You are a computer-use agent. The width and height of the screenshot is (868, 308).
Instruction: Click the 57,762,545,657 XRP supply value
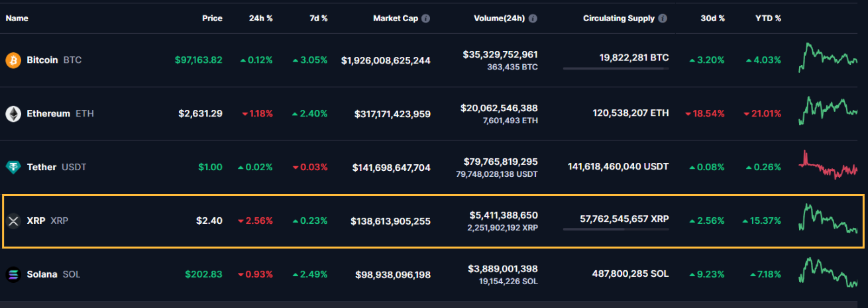624,219
